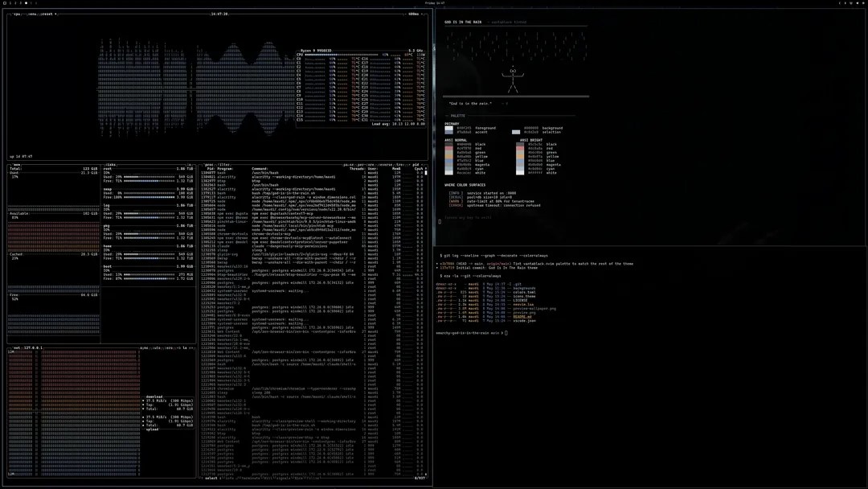Click the LICENSE file entry

(x=520, y=300)
